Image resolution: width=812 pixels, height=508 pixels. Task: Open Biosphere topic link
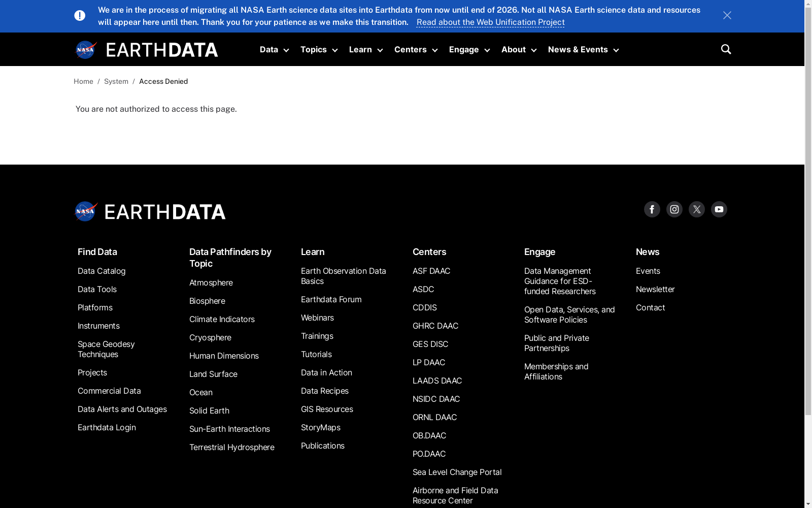click(207, 301)
